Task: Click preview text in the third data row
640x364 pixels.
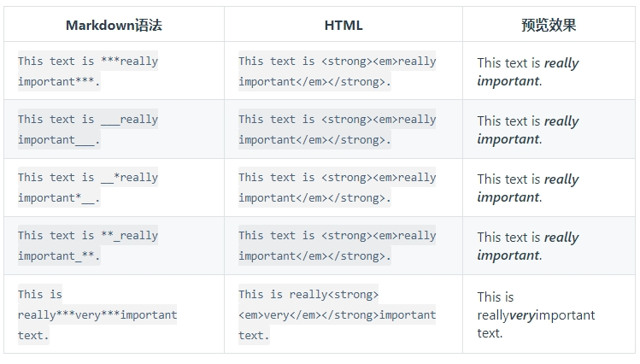Action: coord(527,188)
